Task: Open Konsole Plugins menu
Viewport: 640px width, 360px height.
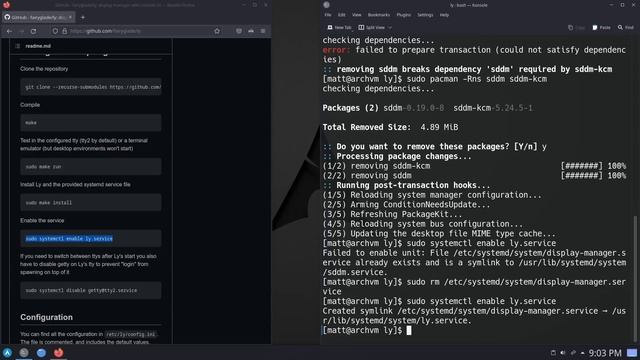Action: (404, 15)
